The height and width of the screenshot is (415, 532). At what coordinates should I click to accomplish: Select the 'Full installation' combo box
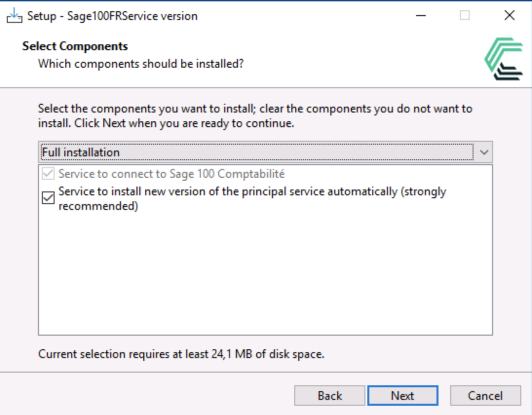256,152
